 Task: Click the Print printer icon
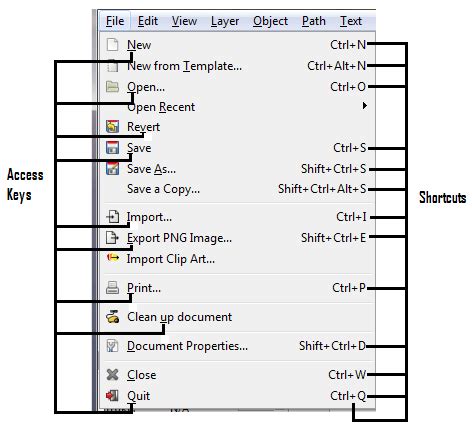tap(112, 287)
